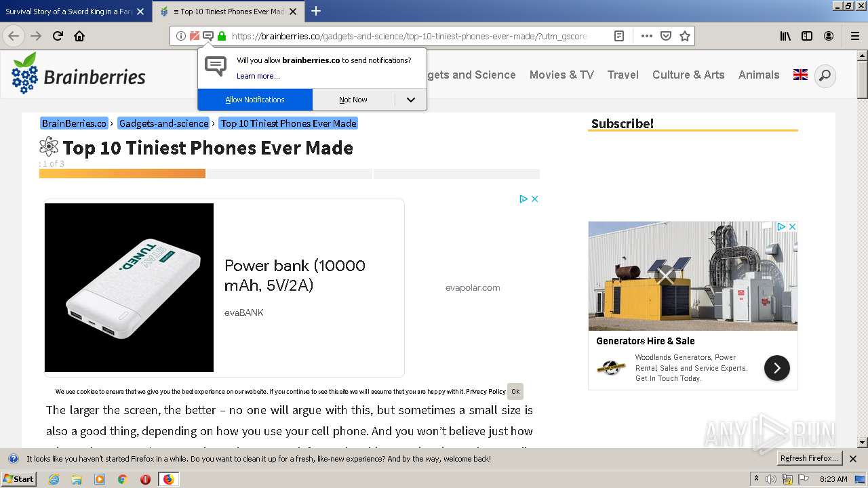Open a new tab with plus button

(316, 11)
